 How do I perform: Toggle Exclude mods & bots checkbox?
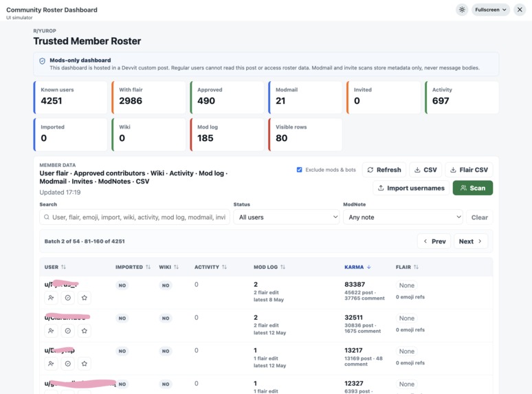click(299, 170)
